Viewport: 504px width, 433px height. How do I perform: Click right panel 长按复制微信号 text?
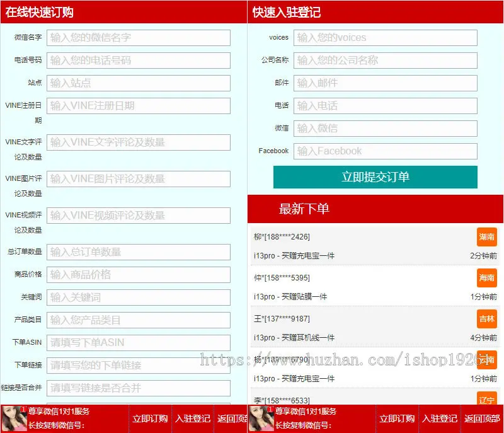(303, 425)
